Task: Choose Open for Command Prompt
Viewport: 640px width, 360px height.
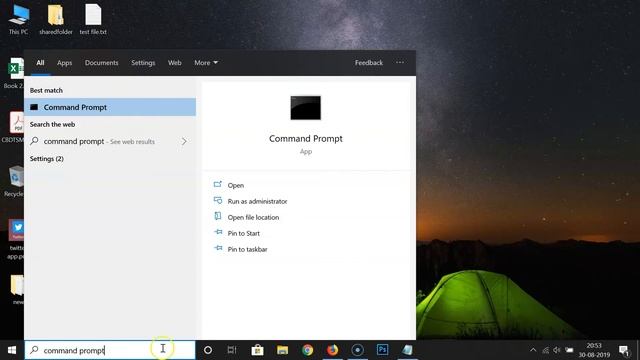Action: click(x=236, y=185)
